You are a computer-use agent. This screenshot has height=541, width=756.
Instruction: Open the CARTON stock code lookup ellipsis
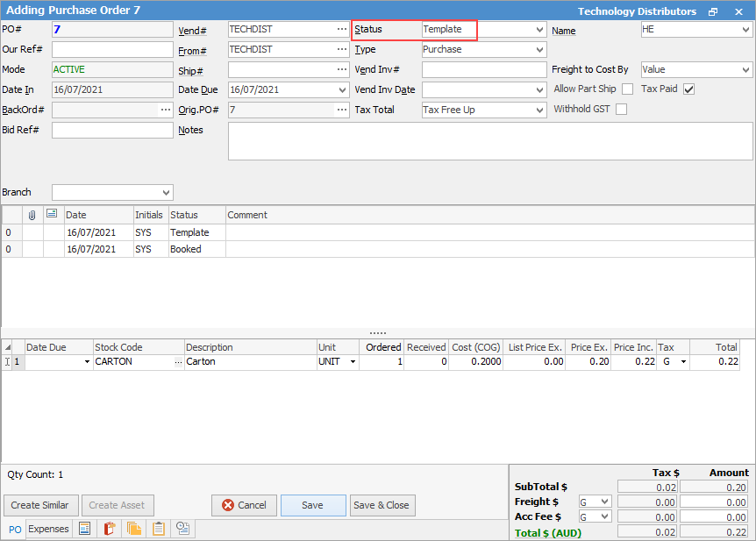[x=178, y=362]
